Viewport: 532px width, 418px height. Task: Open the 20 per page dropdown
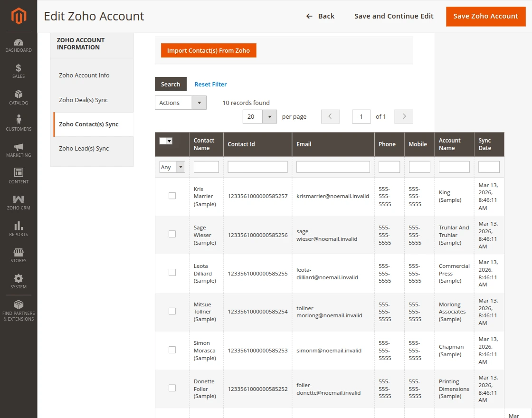pyautogui.click(x=260, y=116)
